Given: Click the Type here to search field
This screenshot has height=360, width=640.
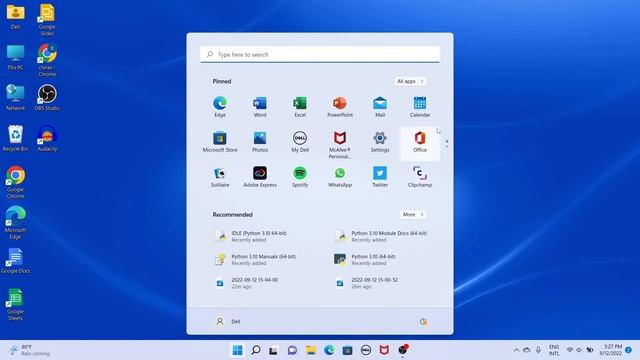Looking at the screenshot, I should tap(320, 54).
